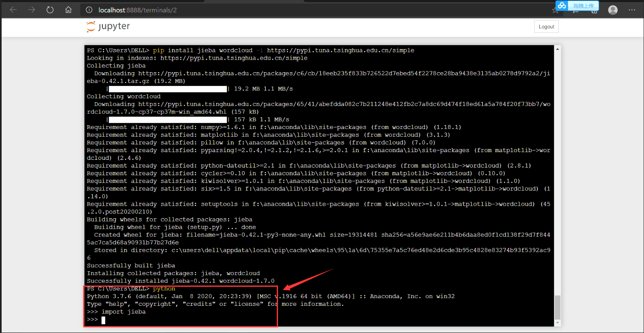Click the 'cycler>=0.10' requirement line

click(x=296, y=174)
